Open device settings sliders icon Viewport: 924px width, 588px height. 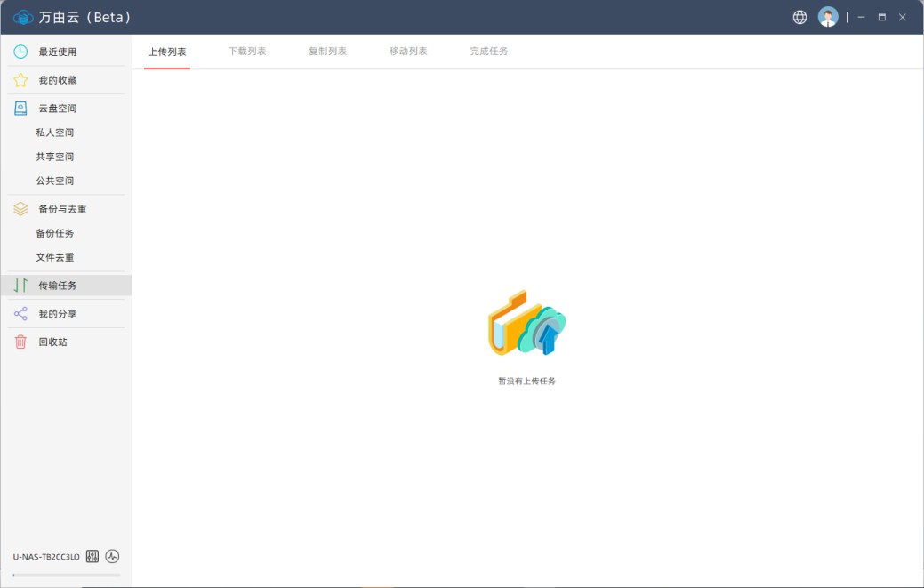(x=92, y=557)
